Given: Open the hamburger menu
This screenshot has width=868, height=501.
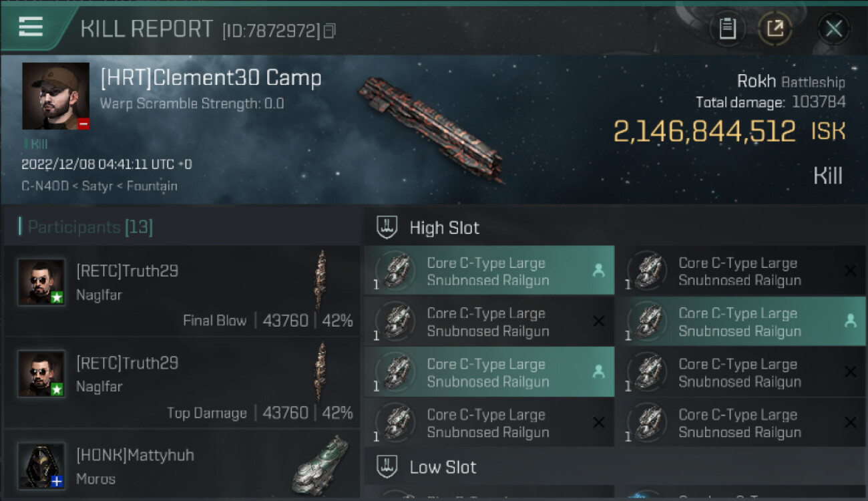Looking at the screenshot, I should [x=31, y=27].
